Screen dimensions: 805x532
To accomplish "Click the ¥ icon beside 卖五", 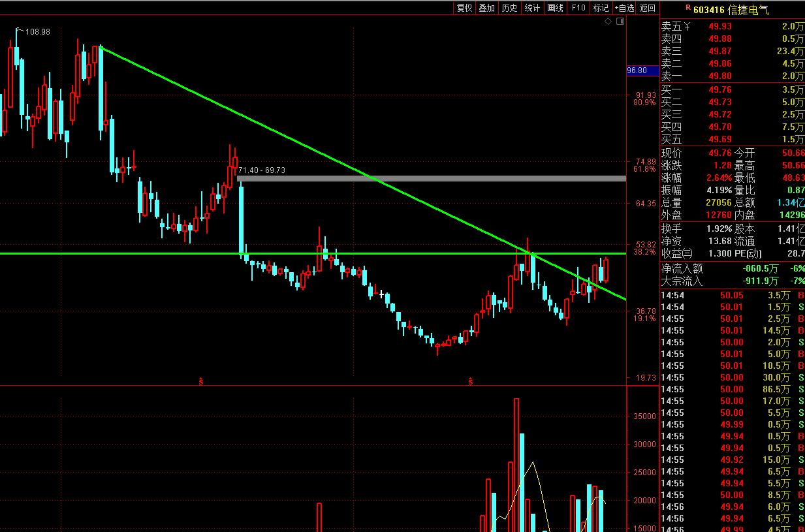I will click(x=686, y=26).
